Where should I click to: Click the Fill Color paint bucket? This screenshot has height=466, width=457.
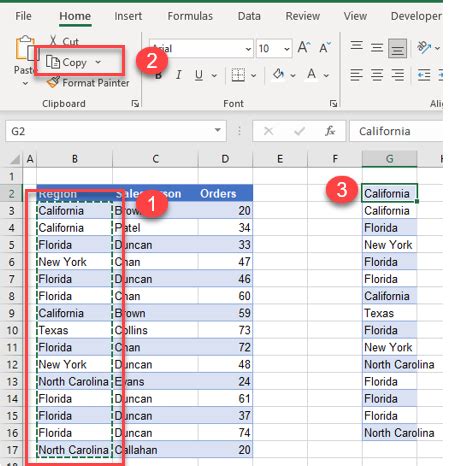pyautogui.click(x=278, y=74)
